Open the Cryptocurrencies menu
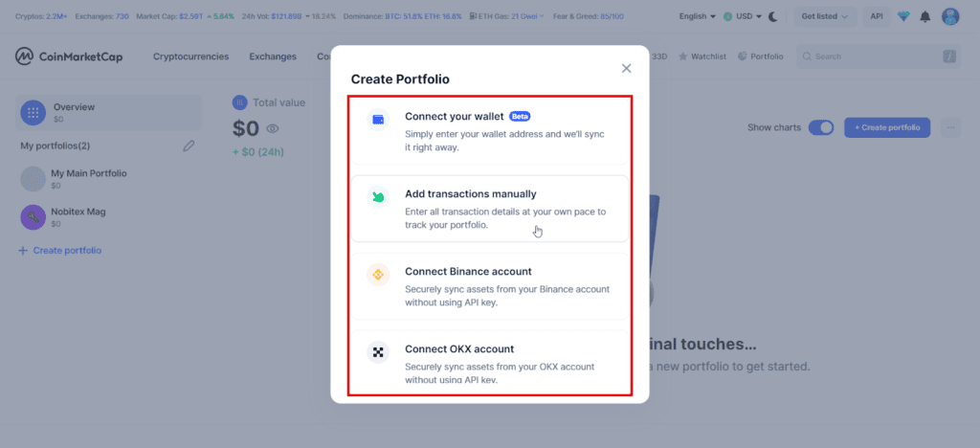 tap(190, 56)
